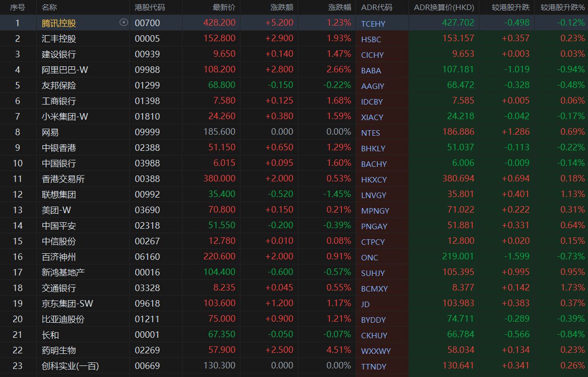Sort the table by 名称 header

(49, 8)
